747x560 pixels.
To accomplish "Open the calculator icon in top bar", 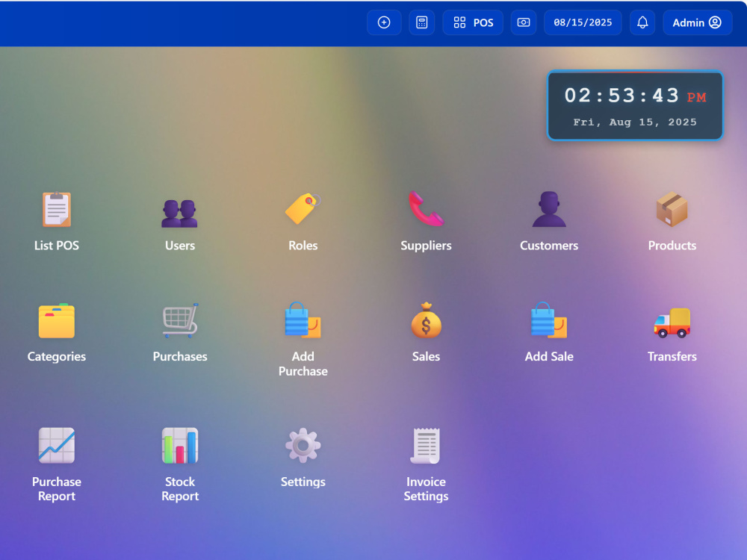I will pyautogui.click(x=421, y=22).
